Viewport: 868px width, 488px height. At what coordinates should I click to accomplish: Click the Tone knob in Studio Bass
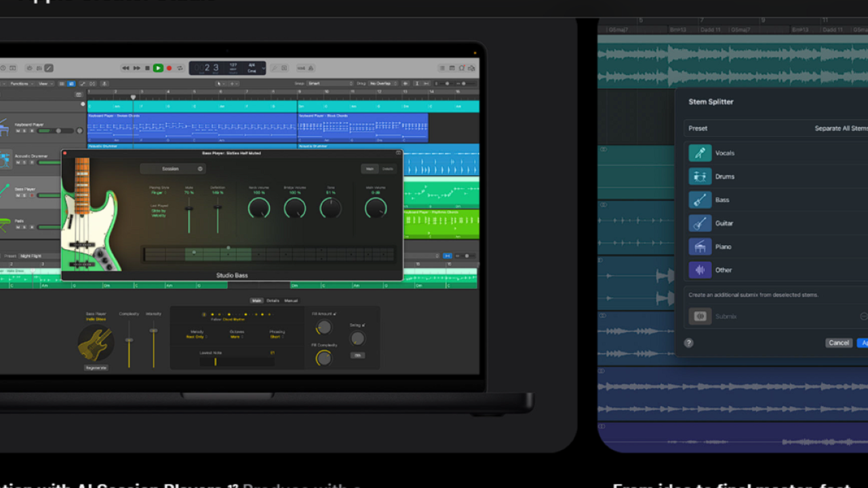pyautogui.click(x=330, y=208)
